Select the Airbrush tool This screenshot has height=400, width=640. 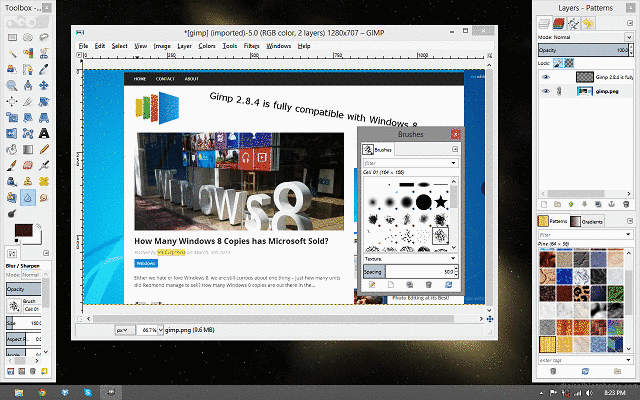44,165
